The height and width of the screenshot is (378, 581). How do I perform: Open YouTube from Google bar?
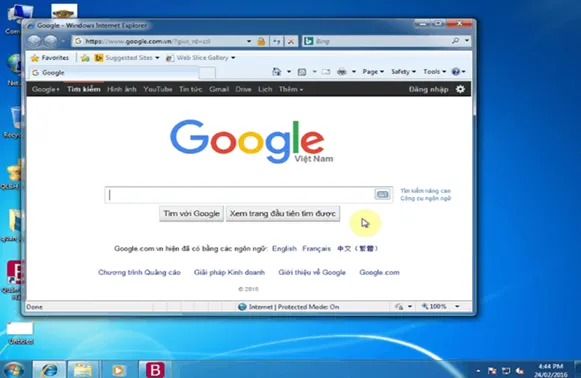(157, 89)
